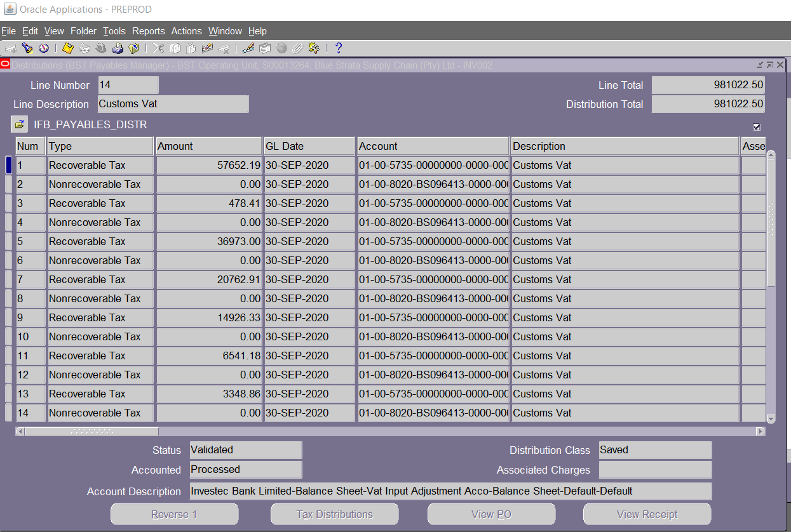Click the New record toolbar icon
Image resolution: width=791 pixels, height=532 pixels.
(x=11, y=48)
